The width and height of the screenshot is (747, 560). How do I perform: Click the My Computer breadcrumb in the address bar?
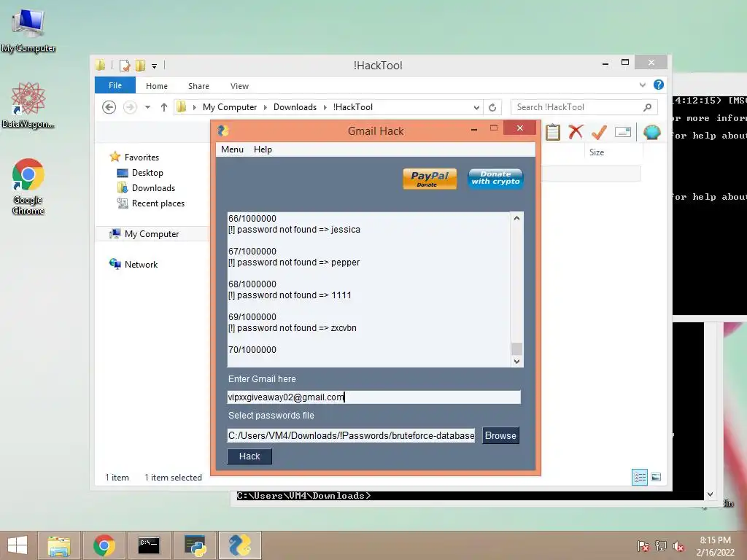(x=230, y=107)
